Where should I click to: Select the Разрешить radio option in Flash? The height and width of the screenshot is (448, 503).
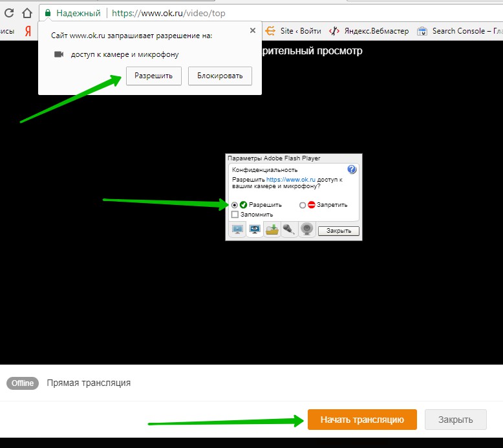[x=235, y=205]
